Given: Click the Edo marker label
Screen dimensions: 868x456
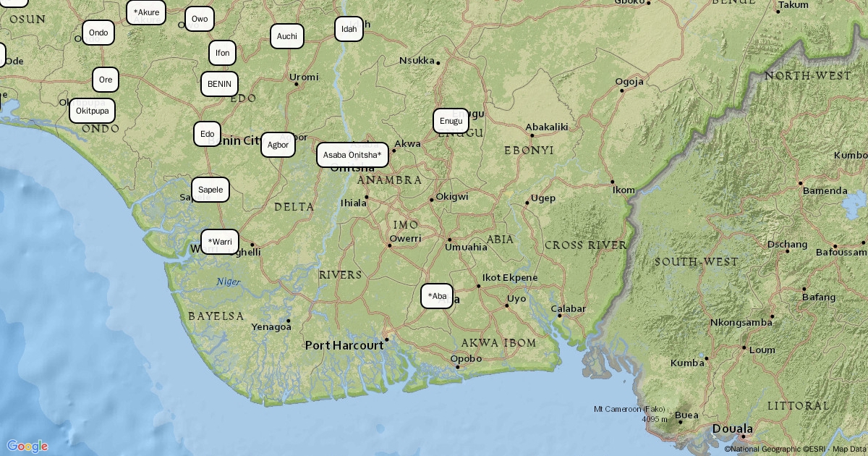Looking at the screenshot, I should pos(207,134).
